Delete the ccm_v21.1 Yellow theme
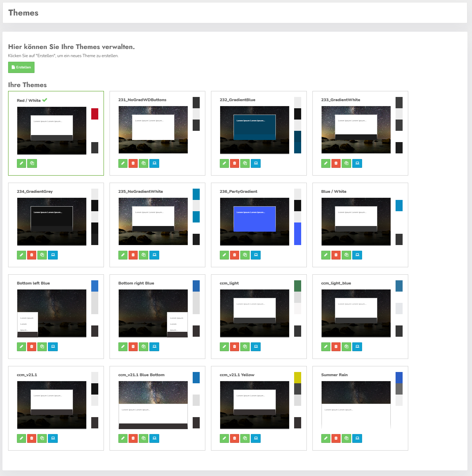This screenshot has width=472, height=476. (x=235, y=438)
